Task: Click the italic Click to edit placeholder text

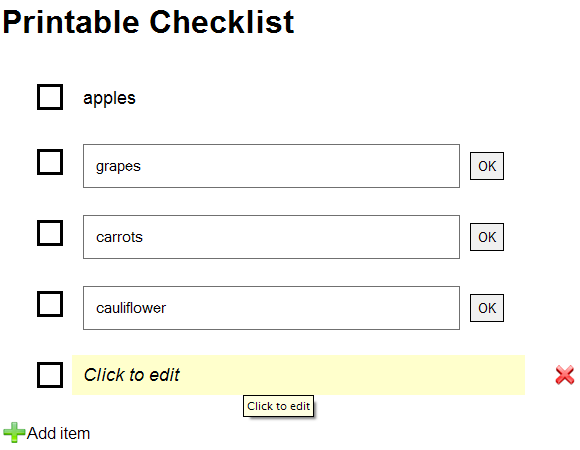Action: tap(132, 375)
